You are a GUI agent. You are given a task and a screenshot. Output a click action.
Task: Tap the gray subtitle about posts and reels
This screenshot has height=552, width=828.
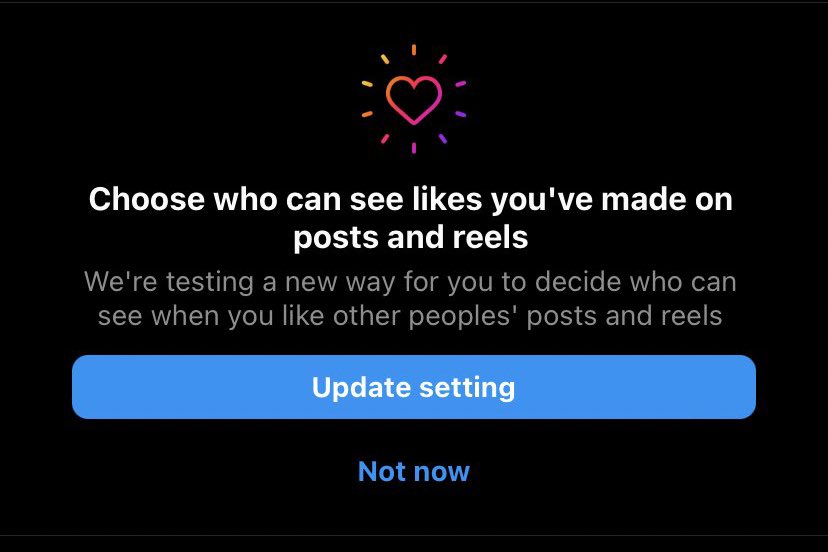411,299
